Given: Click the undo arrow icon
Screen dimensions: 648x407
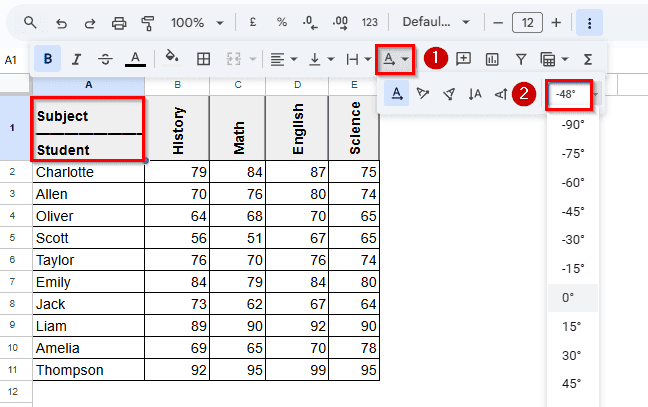Looking at the screenshot, I should (61, 22).
